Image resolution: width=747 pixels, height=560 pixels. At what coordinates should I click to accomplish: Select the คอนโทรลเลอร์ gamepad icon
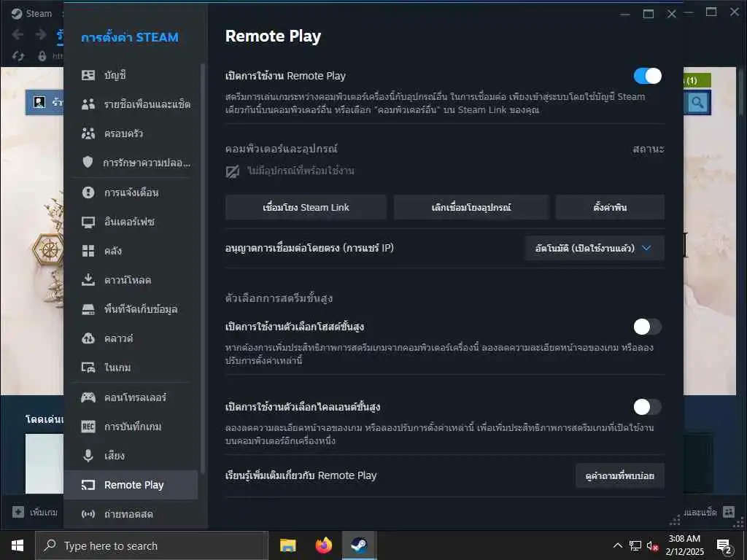pos(88,397)
